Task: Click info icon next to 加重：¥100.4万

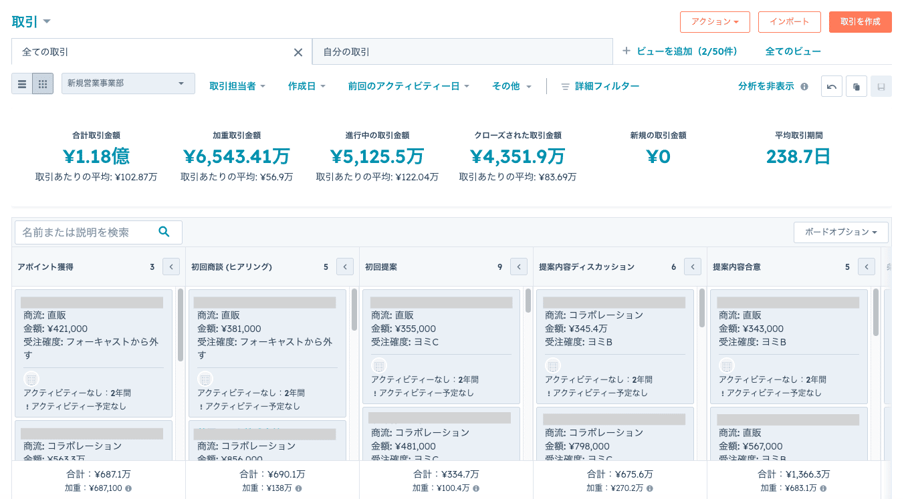Action: click(x=476, y=489)
